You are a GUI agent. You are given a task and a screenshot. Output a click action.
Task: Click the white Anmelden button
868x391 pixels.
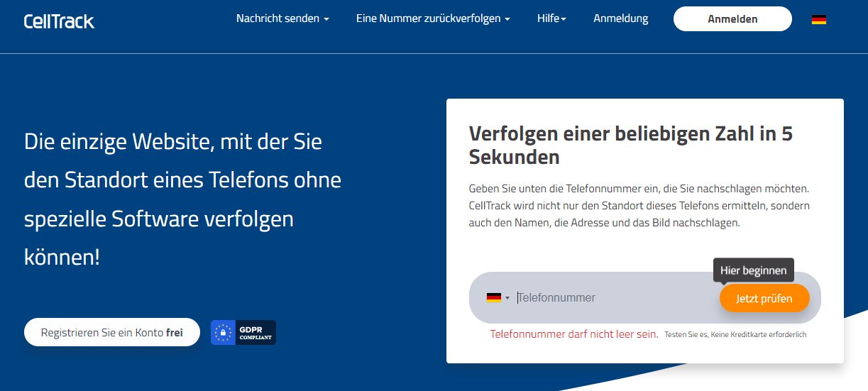732,19
